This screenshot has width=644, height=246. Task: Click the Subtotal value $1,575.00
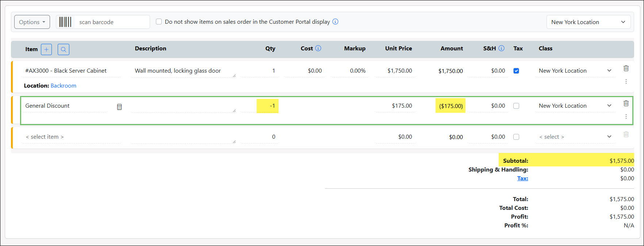622,161
